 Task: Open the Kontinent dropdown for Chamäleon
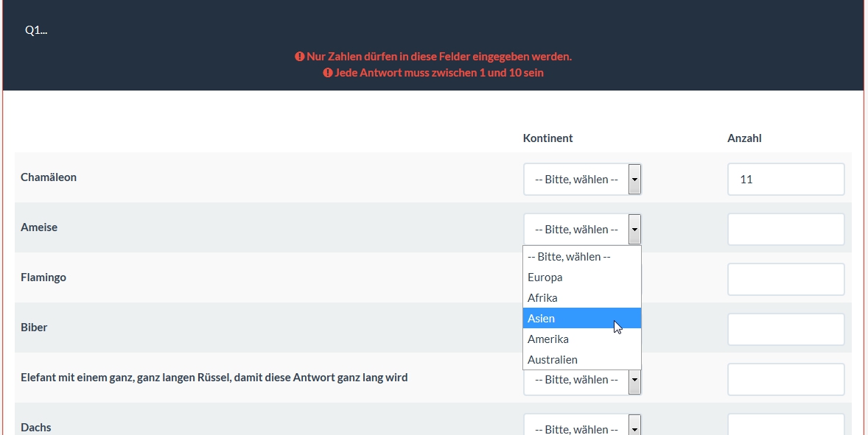[582, 180]
